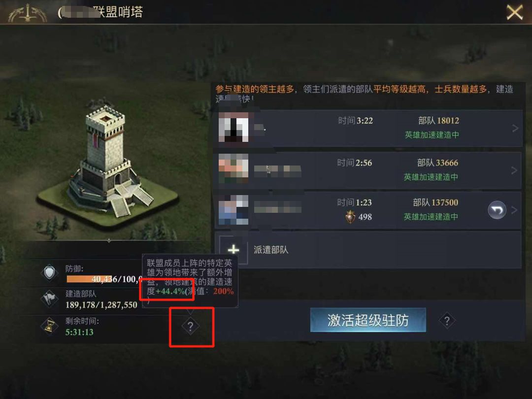Expand the troop 33666 row chevron
532x399 pixels.
514,170
